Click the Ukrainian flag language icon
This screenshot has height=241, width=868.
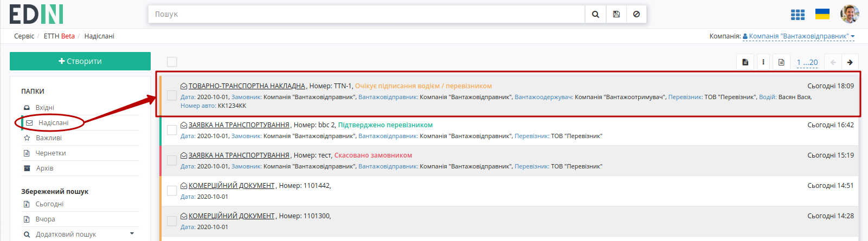[822, 14]
